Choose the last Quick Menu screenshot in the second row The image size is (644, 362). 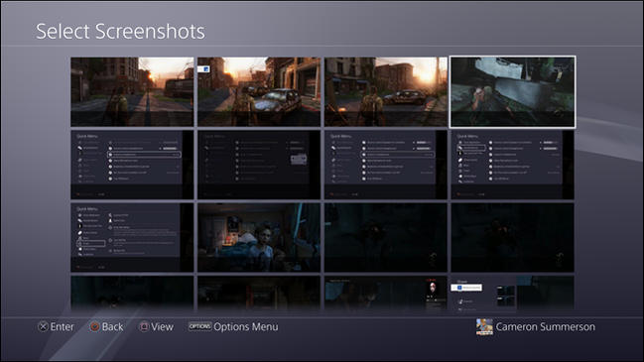click(x=513, y=165)
